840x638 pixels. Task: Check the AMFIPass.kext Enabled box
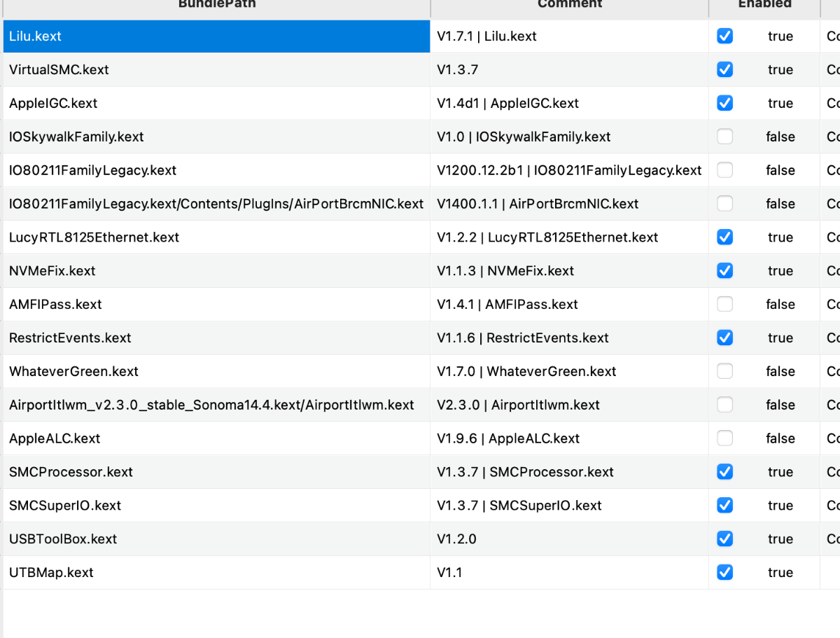click(724, 305)
